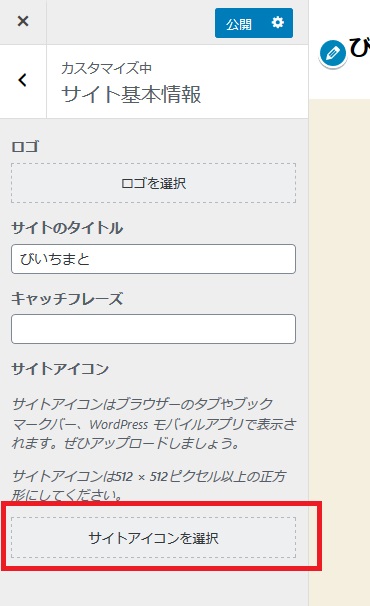Viewport: 370px width, 606px height.
Task: Go back using the left chevron arrow
Action: tap(23, 80)
